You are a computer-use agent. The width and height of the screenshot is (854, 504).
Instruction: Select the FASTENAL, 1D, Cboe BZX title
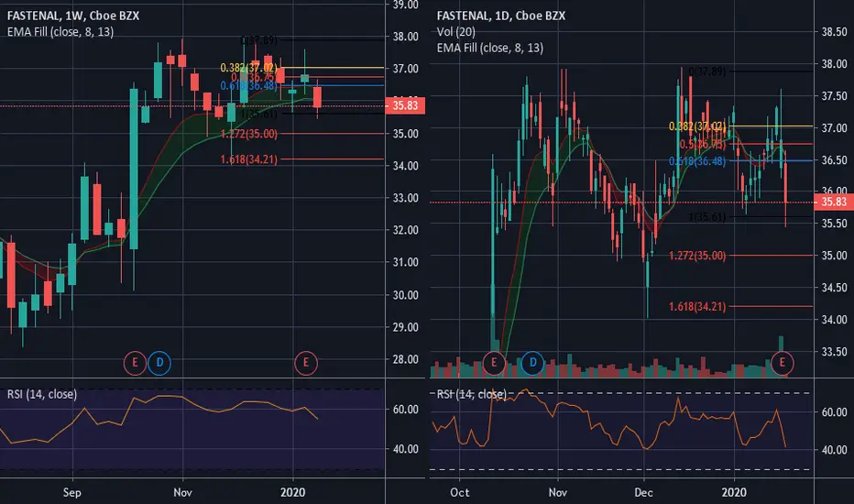pos(500,16)
